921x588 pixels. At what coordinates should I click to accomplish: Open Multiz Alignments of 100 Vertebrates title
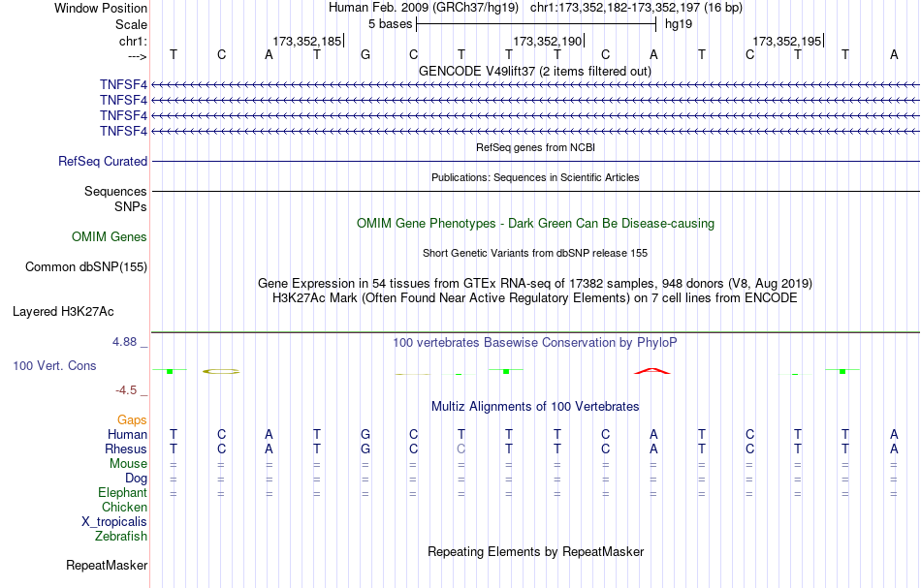[535, 406]
